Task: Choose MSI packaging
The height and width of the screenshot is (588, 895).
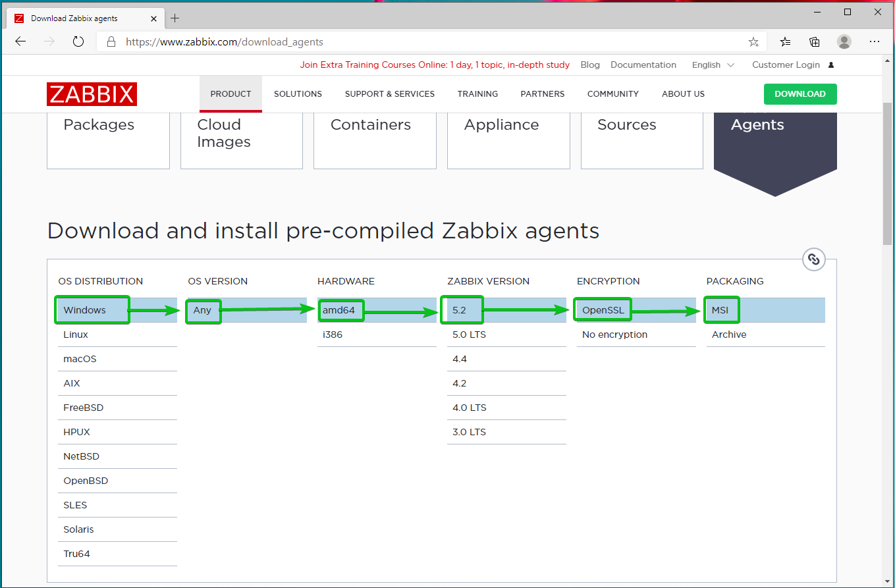Action: [766, 310]
